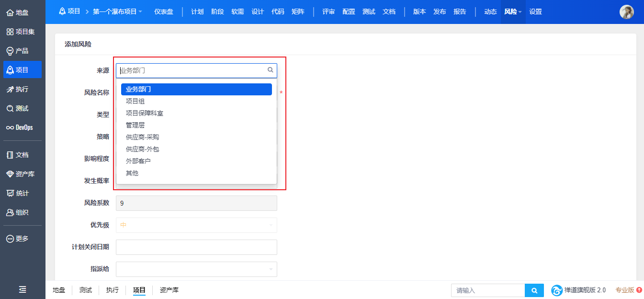Click the 计划关闭日期 date field
This screenshot has width=644, height=299.
point(196,247)
